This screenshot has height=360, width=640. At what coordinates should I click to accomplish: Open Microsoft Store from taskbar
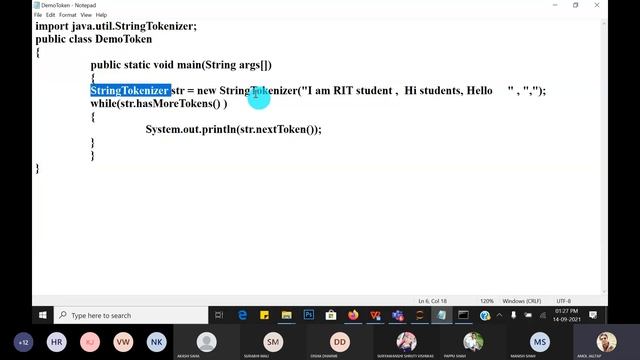coord(331,315)
